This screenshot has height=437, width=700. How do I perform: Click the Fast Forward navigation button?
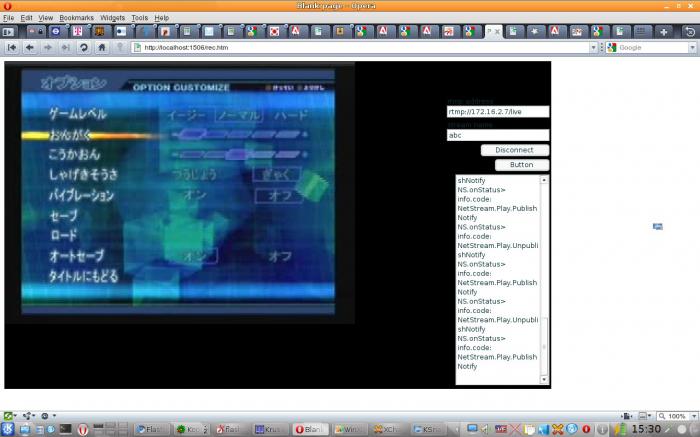pyautogui.click(x=66, y=47)
